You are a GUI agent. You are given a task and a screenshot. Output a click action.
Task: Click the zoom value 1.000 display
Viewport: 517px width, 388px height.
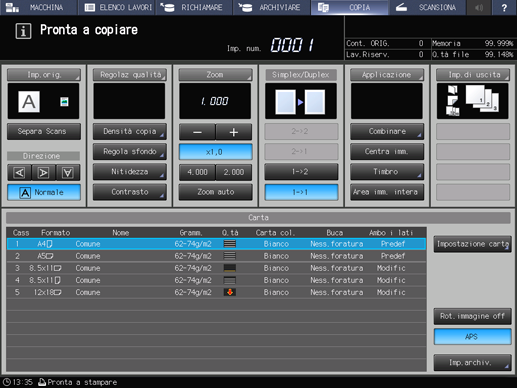pos(215,101)
